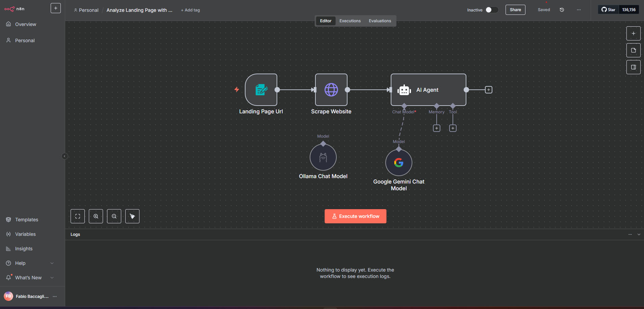The height and width of the screenshot is (309, 644).
Task: Click the Execute workflow button
Action: point(355,216)
